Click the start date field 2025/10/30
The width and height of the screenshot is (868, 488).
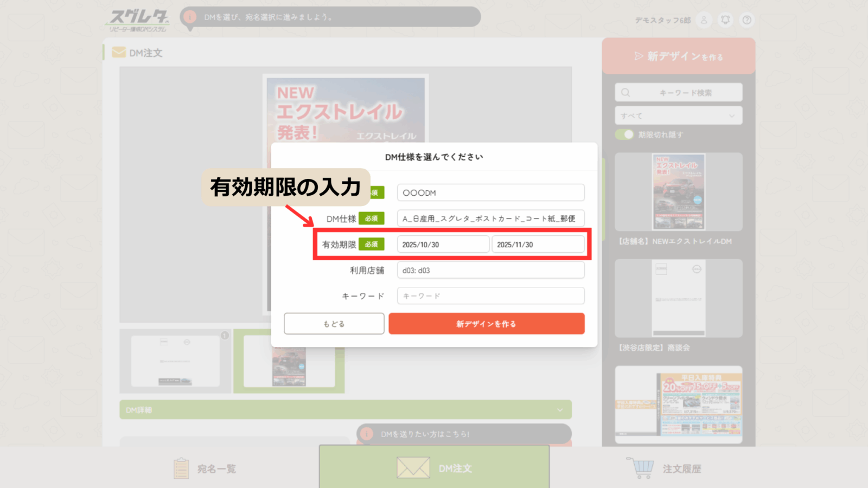443,245
